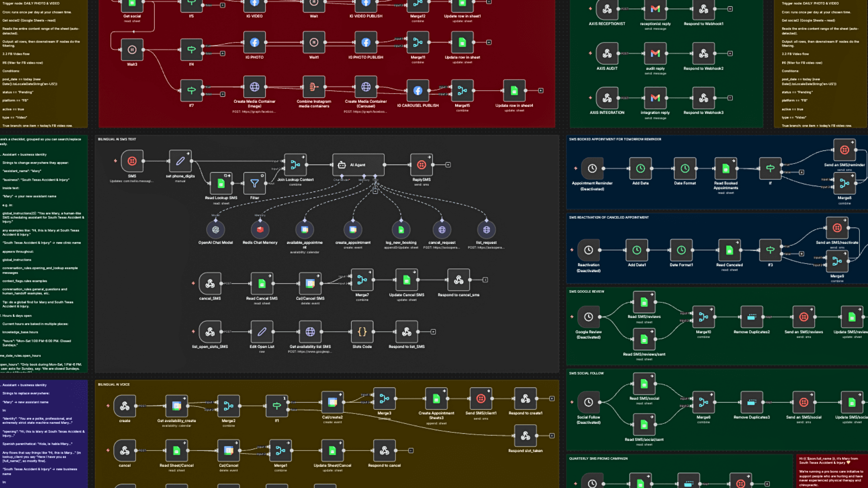The width and height of the screenshot is (868, 488).
Task: Select the Remove Duplicates2 node
Action: coord(751,316)
